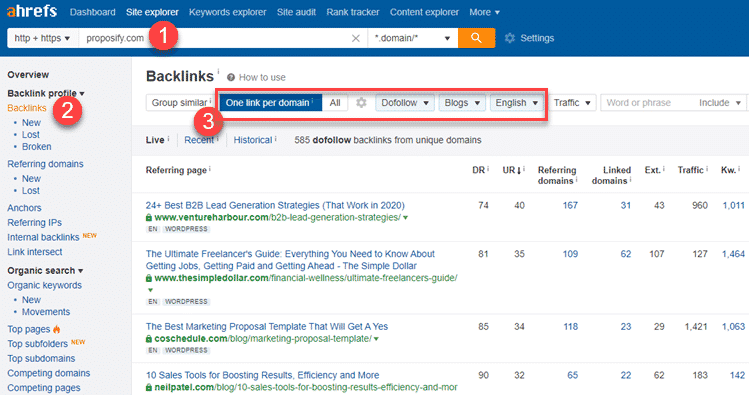This screenshot has width=749, height=395.
Task: Open the Blogs filter dropdown
Action: coord(462,103)
